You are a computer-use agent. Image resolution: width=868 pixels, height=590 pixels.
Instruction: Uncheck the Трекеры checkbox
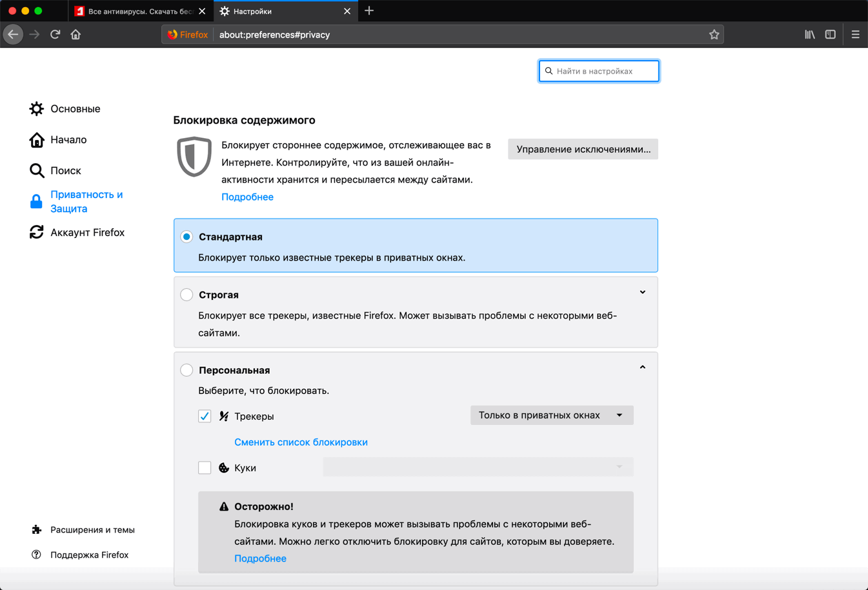[205, 417]
